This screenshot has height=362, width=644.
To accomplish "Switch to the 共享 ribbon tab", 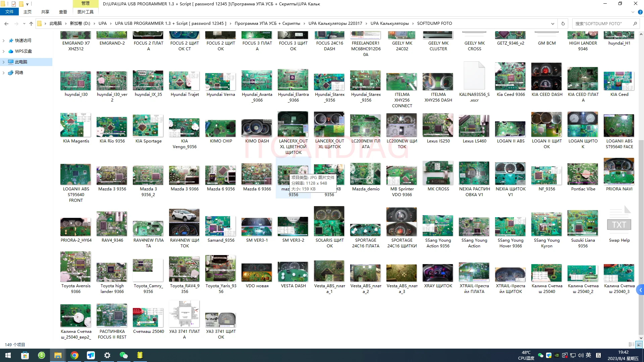I will pyautogui.click(x=45, y=12).
